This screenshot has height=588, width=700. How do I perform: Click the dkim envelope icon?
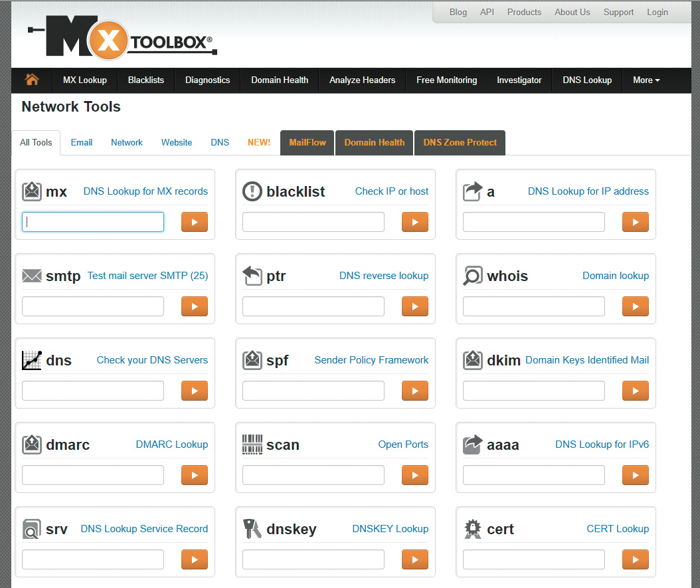coord(473,360)
